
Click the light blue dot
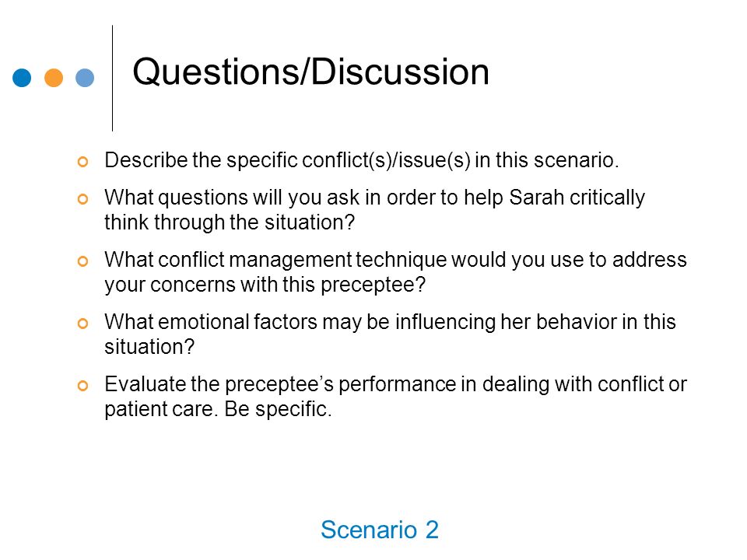click(85, 78)
